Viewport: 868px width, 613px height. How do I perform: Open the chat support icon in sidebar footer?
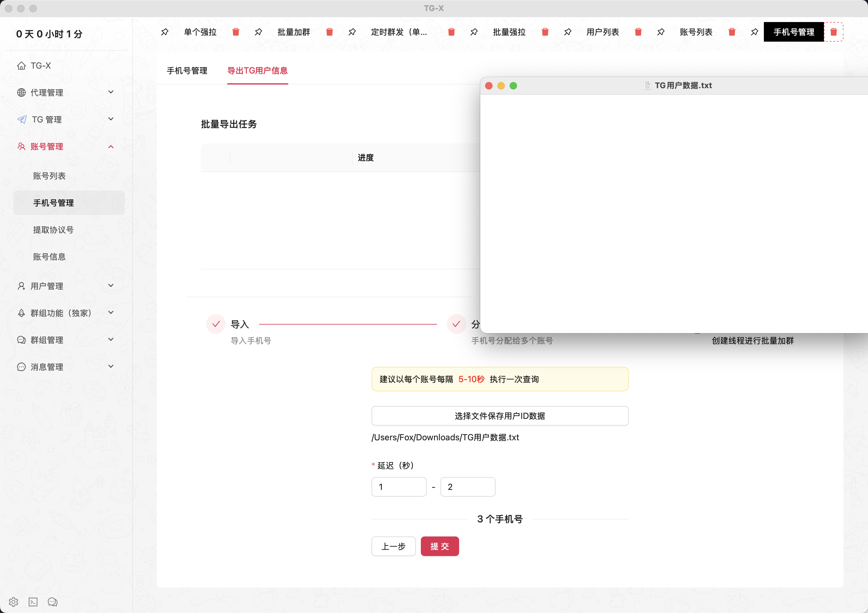click(53, 602)
